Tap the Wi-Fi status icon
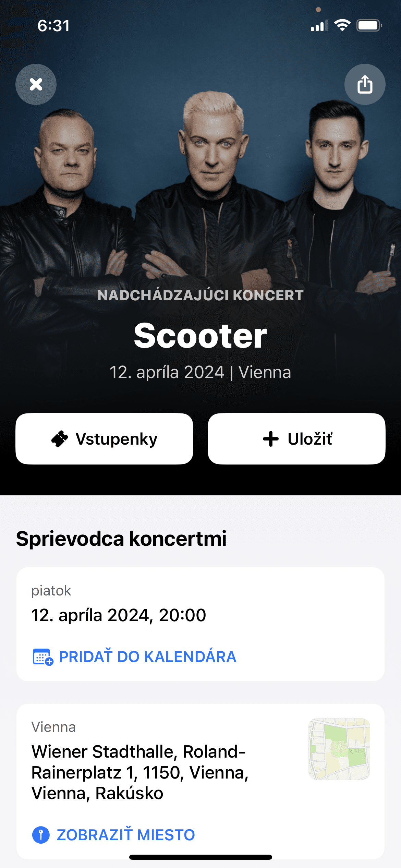 coord(342,25)
